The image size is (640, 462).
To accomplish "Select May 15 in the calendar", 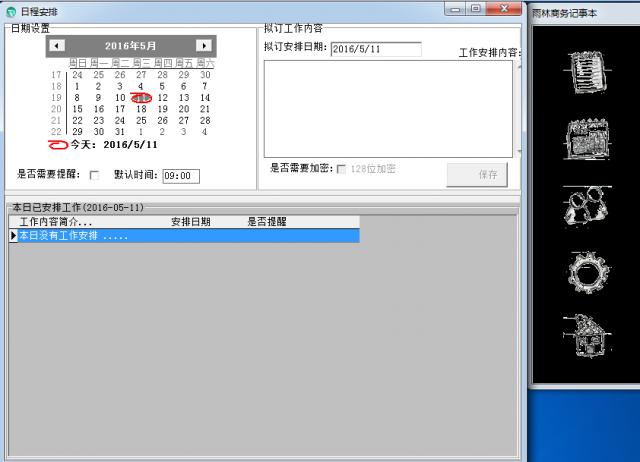I will pyautogui.click(x=77, y=109).
